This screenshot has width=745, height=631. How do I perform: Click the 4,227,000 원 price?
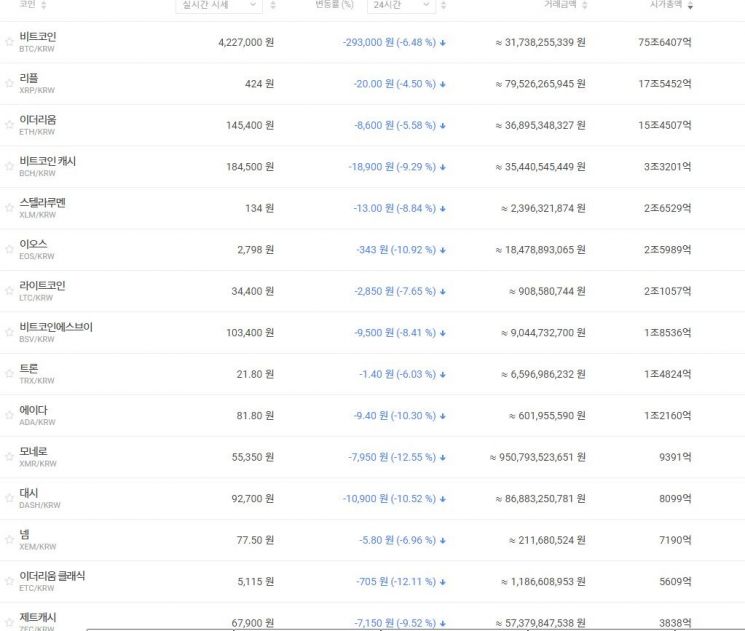pos(246,42)
